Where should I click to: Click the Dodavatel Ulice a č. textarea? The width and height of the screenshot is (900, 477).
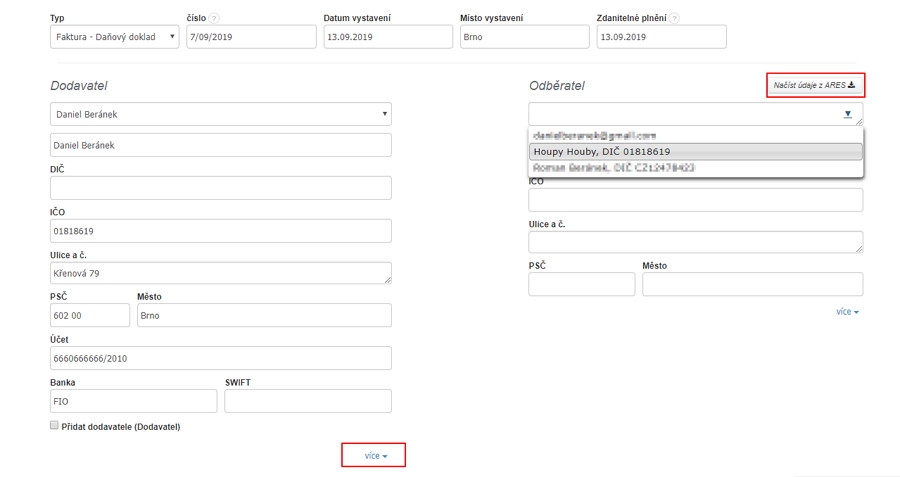[x=220, y=273]
